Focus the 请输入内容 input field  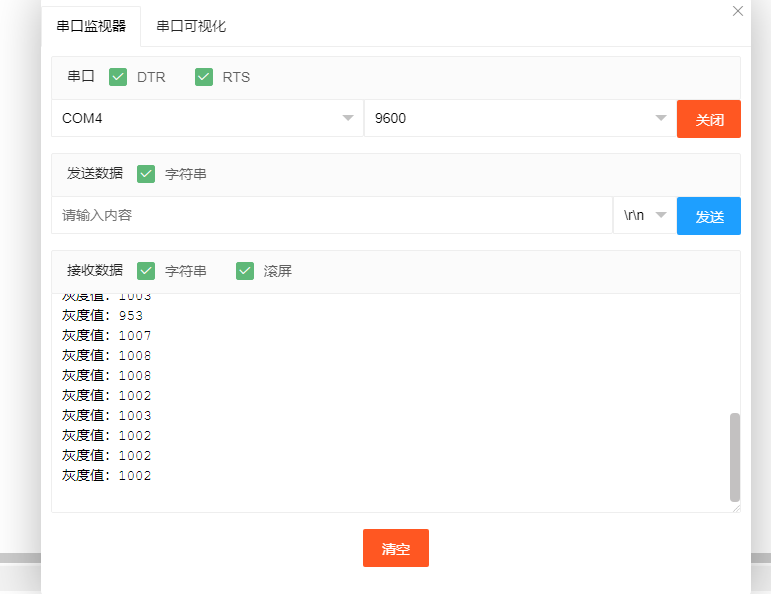coord(330,215)
